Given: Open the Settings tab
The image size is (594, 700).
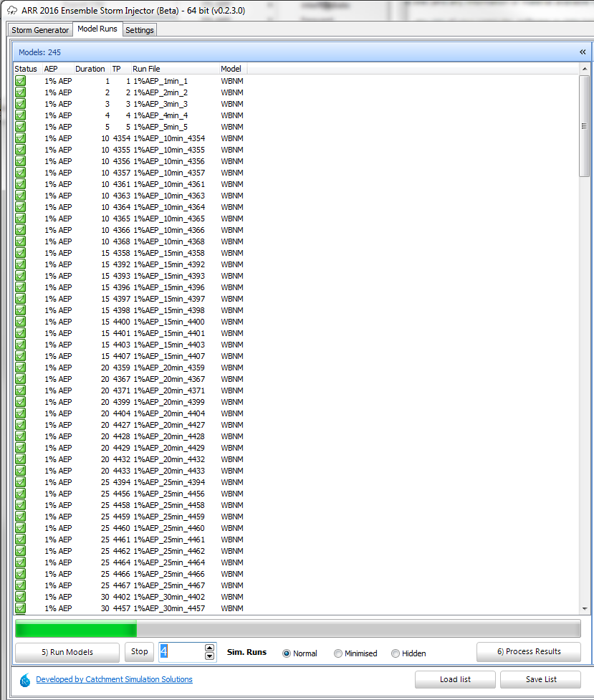Looking at the screenshot, I should 139,30.
